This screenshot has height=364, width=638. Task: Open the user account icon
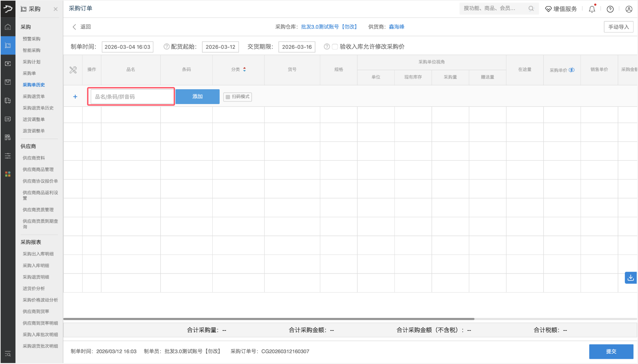[x=629, y=9]
